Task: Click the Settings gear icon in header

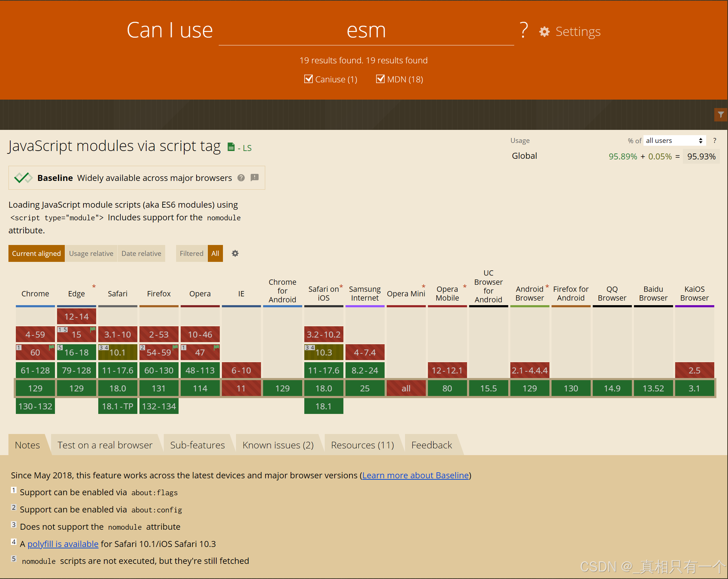Action: point(545,32)
